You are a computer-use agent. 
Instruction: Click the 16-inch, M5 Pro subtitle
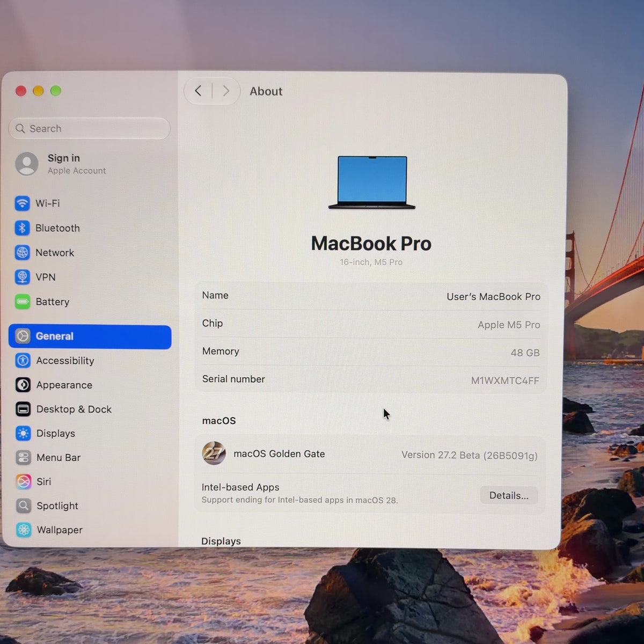point(371,262)
